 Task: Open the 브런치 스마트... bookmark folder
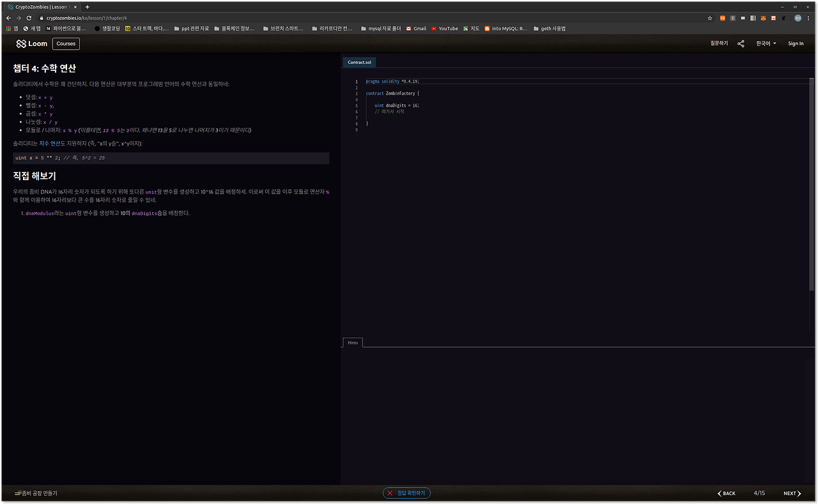coord(283,29)
